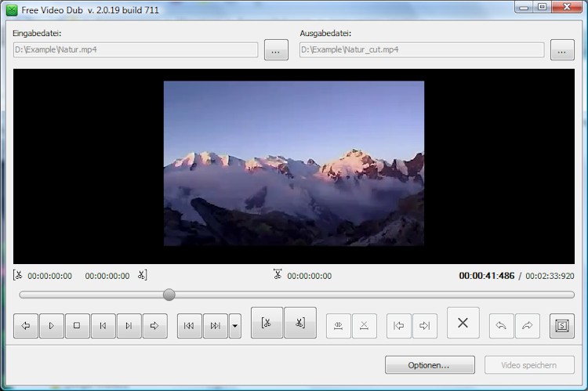
Task: Undo the last action with the undo arrow
Action: click(x=502, y=326)
